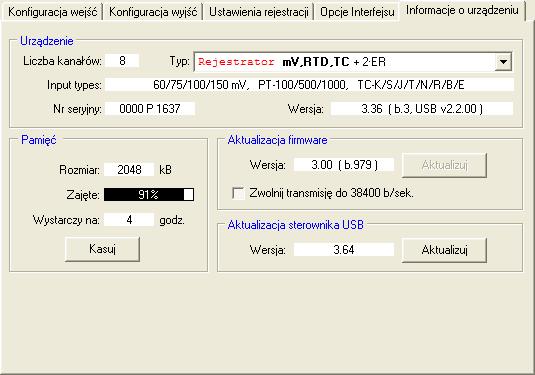Open the Konfiguracja wyjść tab
The image size is (535, 375).
click(x=153, y=12)
